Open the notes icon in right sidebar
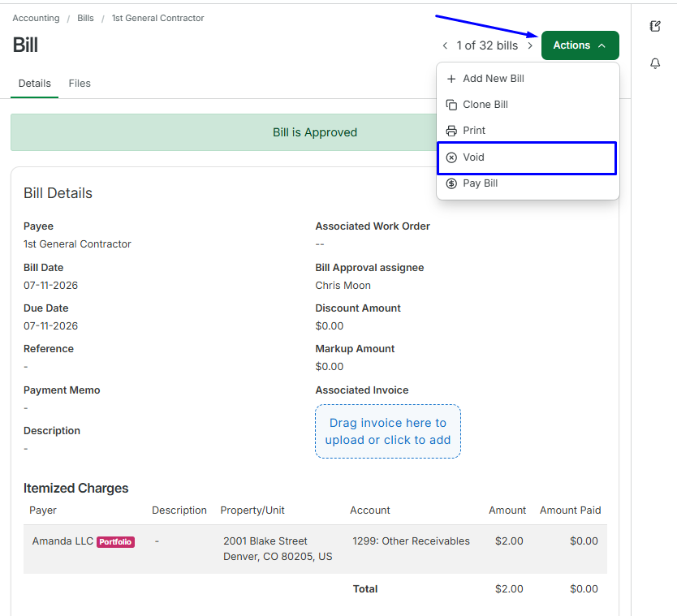This screenshot has height=616, width=677. (x=655, y=26)
